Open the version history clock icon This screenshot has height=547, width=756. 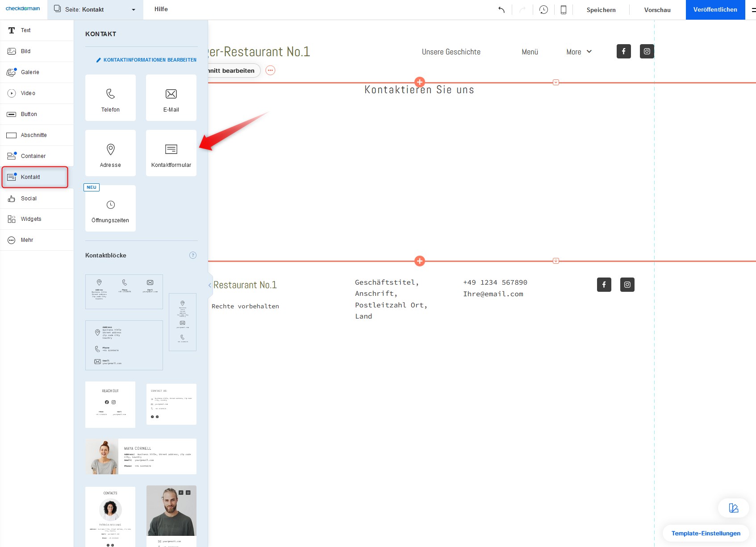tap(543, 10)
